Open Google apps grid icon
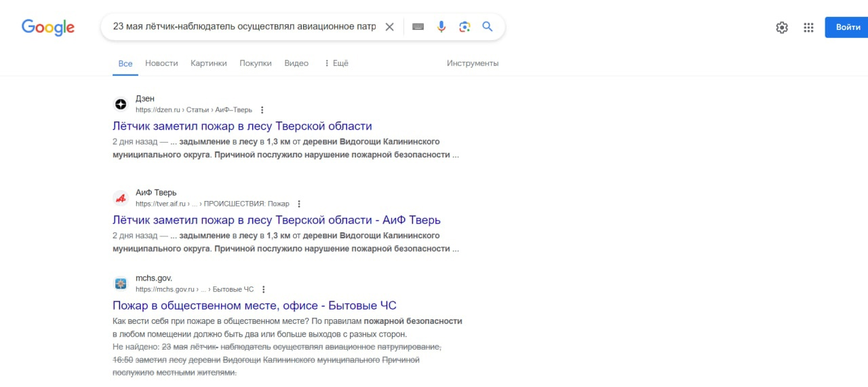Viewport: 868px width, 387px height. [x=808, y=27]
